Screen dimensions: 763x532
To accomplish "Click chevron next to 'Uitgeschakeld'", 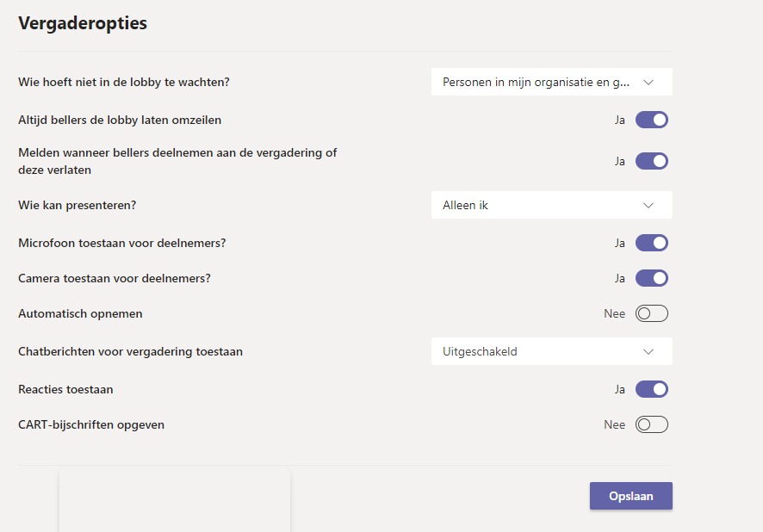I will pyautogui.click(x=648, y=351).
